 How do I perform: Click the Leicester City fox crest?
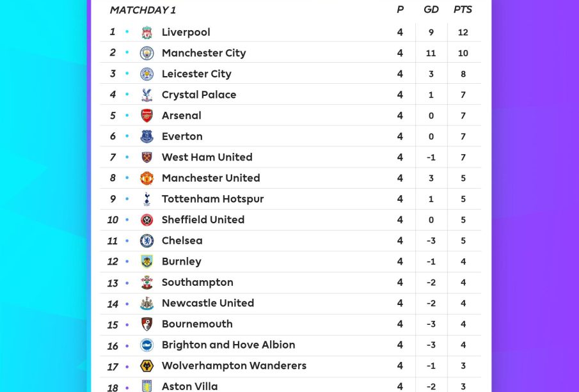click(x=147, y=74)
